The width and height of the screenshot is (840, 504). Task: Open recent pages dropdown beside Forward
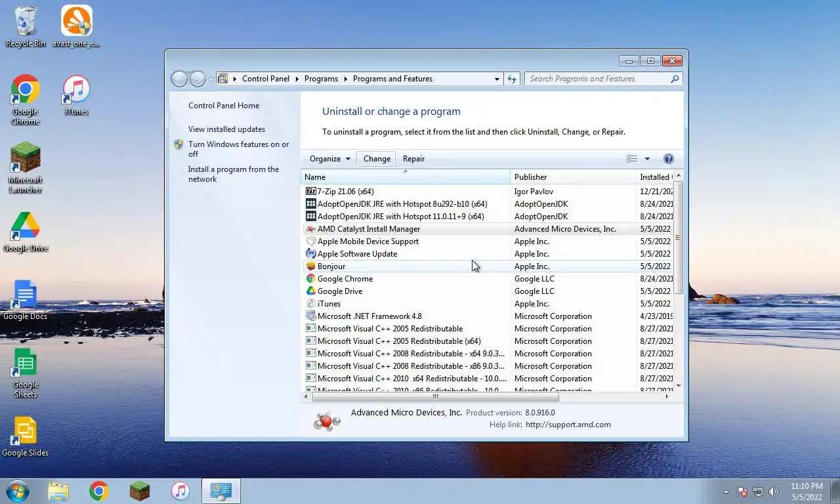(x=211, y=79)
